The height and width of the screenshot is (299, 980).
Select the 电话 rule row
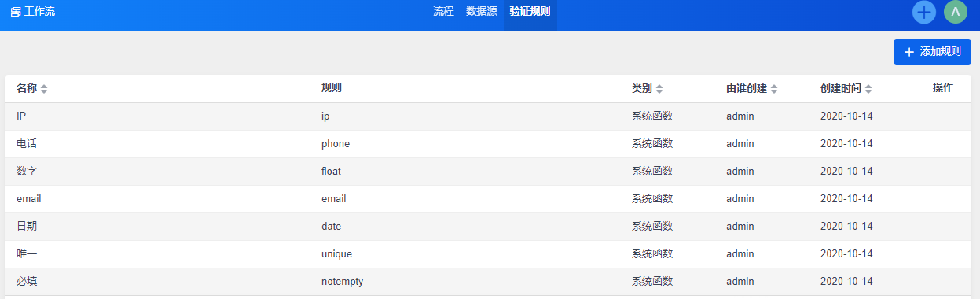(490, 144)
